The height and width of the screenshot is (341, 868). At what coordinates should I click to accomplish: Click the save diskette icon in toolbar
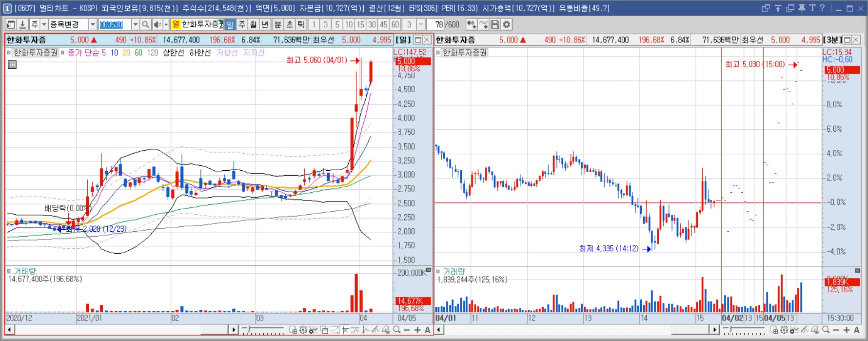click(495, 24)
